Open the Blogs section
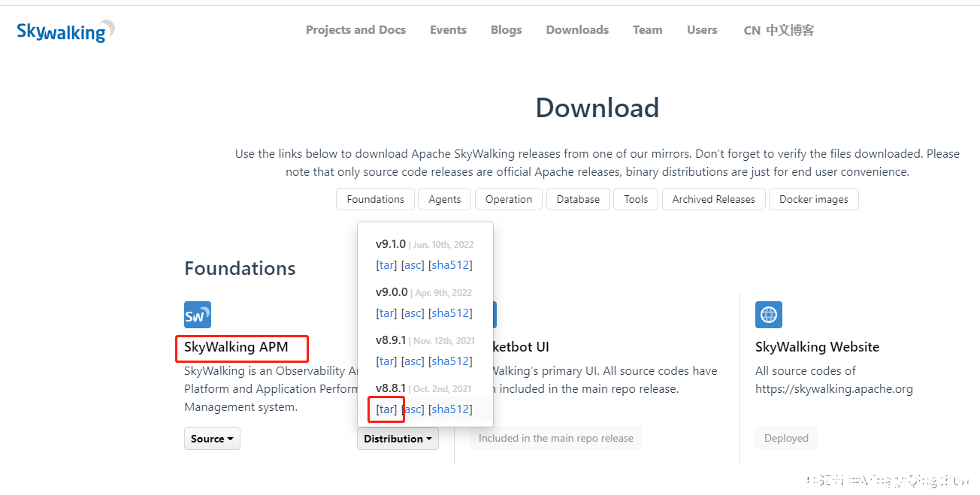 [506, 30]
